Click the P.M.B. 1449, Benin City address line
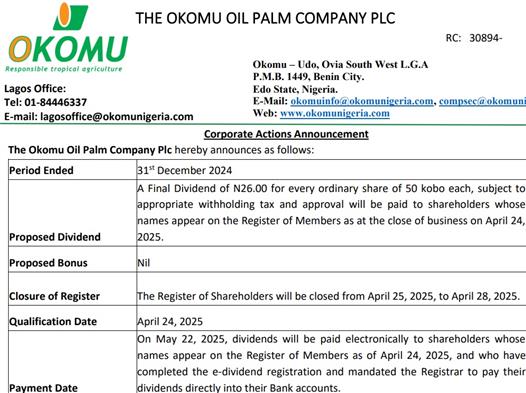Viewport: 526px width, 393px height. pos(309,77)
